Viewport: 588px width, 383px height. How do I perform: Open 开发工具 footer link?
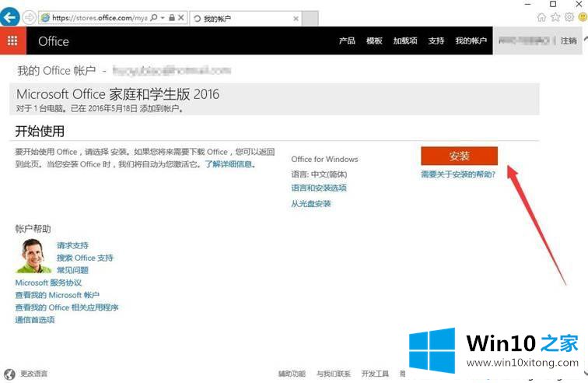375,374
